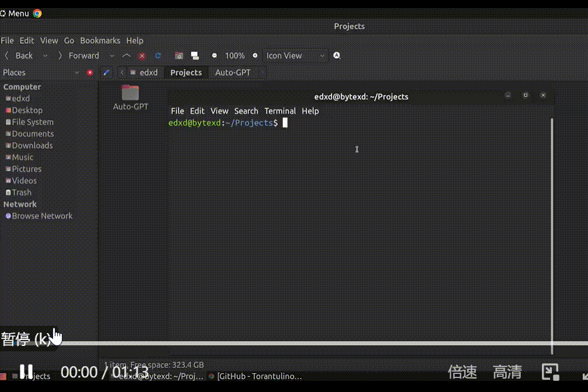
Task: Zoom in on the icon view
Action: 255,55
